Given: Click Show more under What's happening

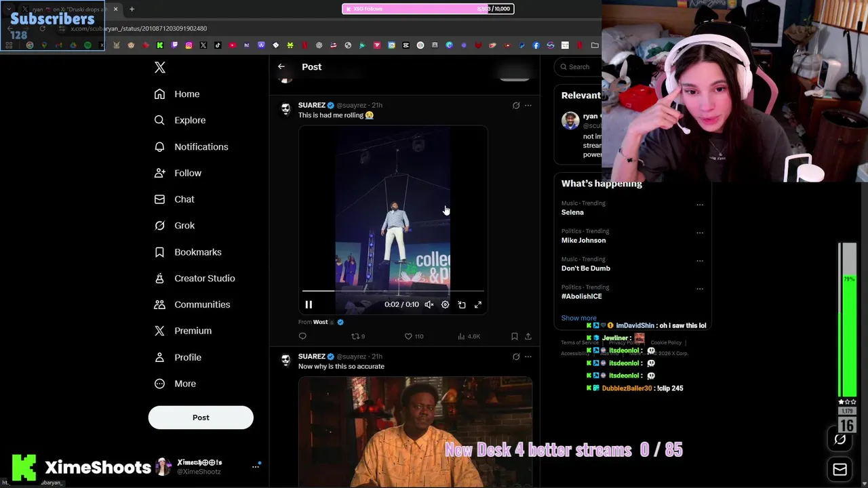Looking at the screenshot, I should coord(578,318).
